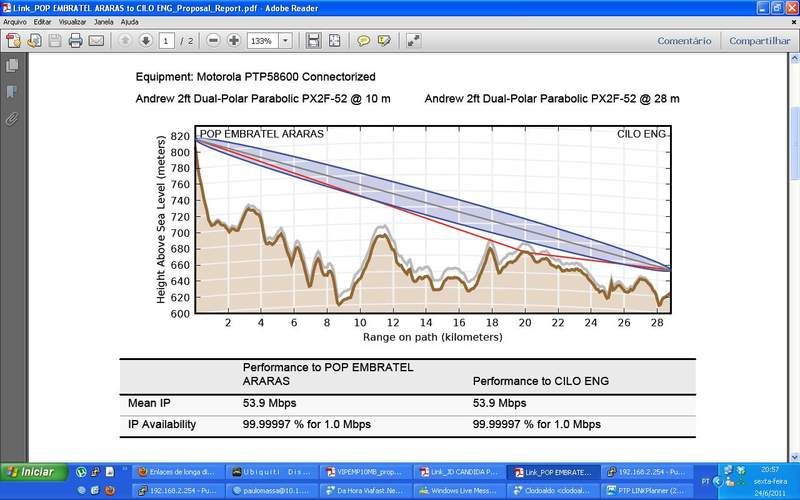This screenshot has height=500, width=800.
Task: Click the Iniciar start button
Action: (34, 472)
